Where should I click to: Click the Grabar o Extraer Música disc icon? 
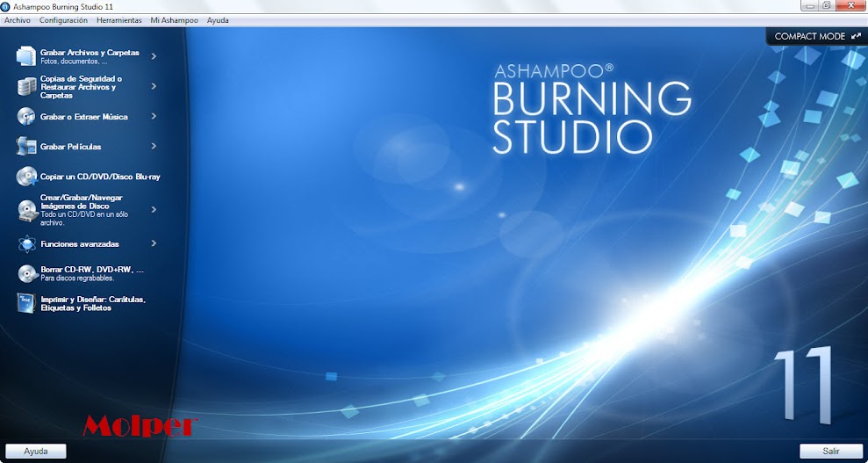click(26, 116)
